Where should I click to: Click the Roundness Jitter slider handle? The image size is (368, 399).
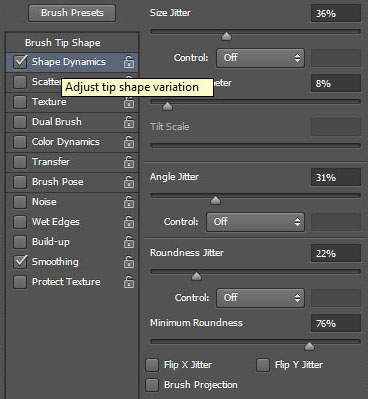click(197, 276)
